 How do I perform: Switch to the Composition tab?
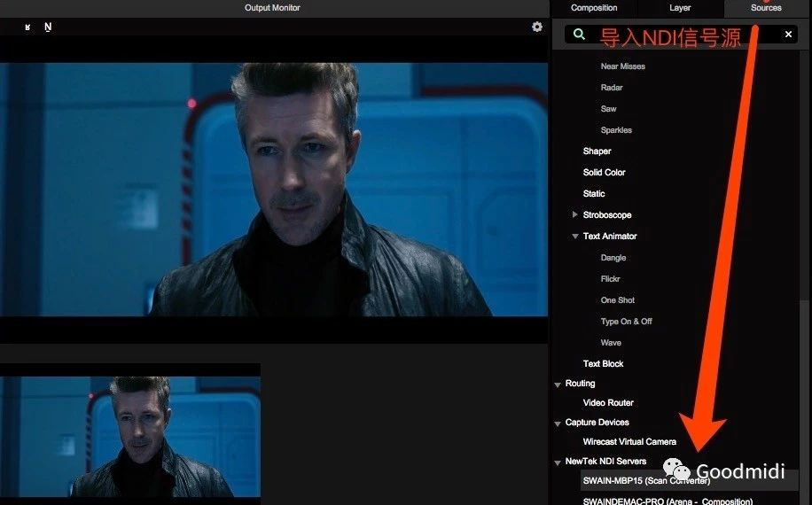[594, 8]
